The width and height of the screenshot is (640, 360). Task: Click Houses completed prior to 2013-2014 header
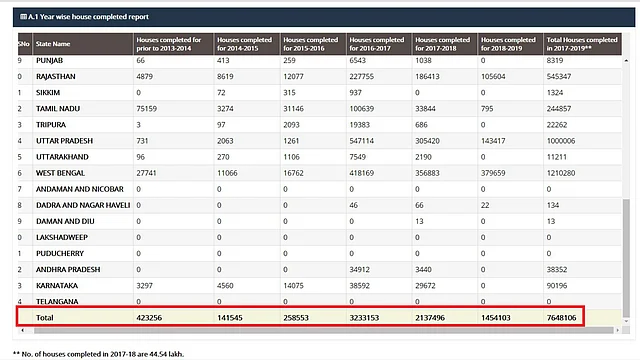[169, 44]
